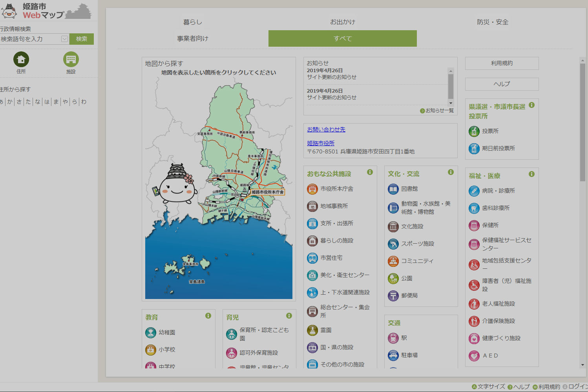Screen dimensions: 588x392
Task: Open the search keyword dropdown arrow
Action: pos(65,39)
